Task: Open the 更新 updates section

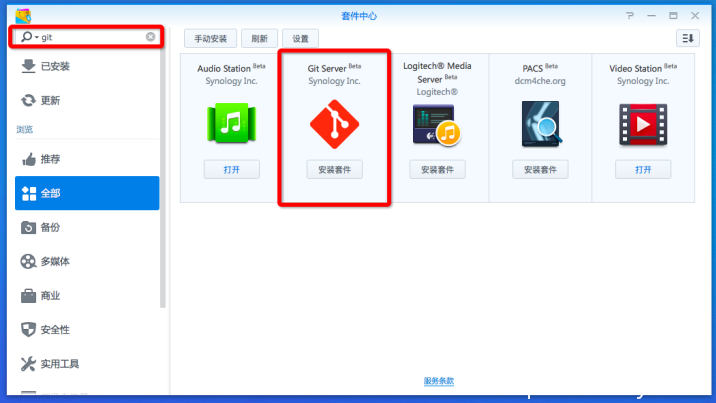Action: 87,100
